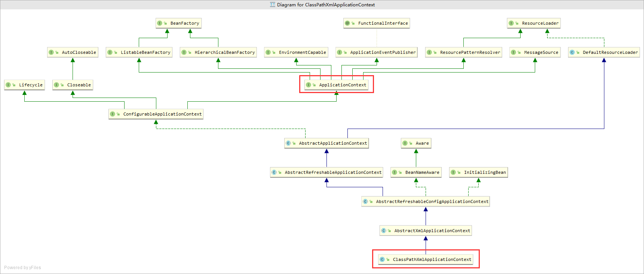Image resolution: width=644 pixels, height=274 pixels.
Task: Click the interface icon on ConfigurableApplicationContext
Action: (x=113, y=114)
